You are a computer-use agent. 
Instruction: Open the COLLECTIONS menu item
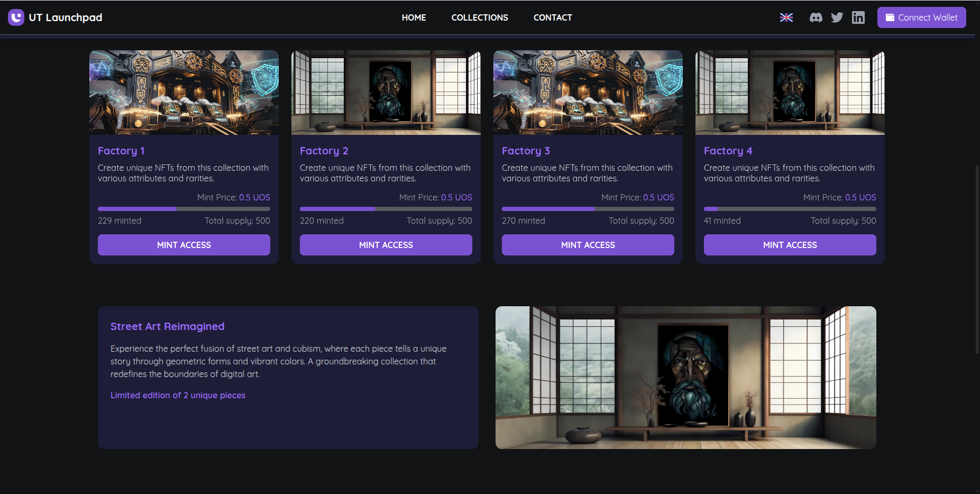pyautogui.click(x=479, y=17)
